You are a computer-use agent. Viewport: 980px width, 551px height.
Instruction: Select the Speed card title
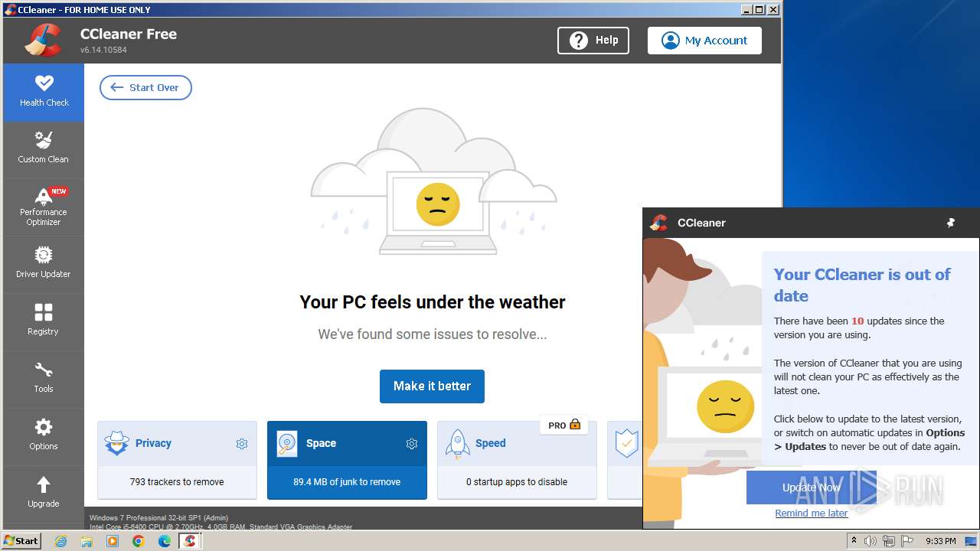(491, 443)
